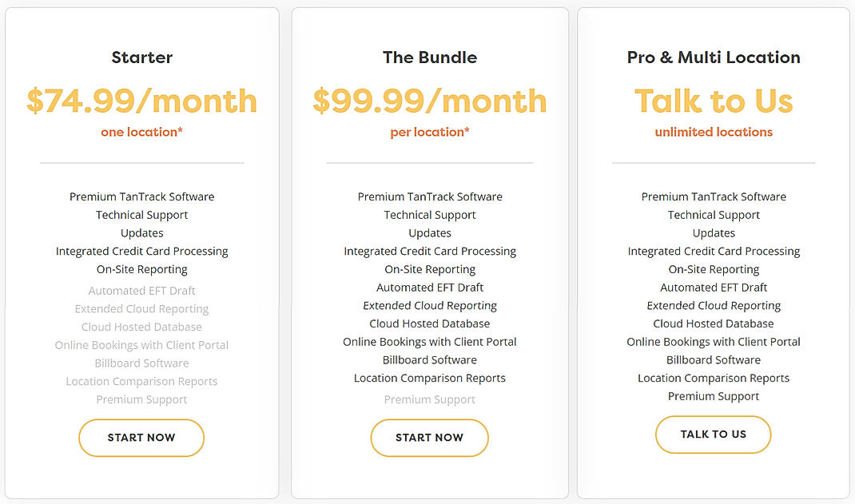Select Premium Support in Pro column
This screenshot has height=504, width=855.
[x=713, y=395]
